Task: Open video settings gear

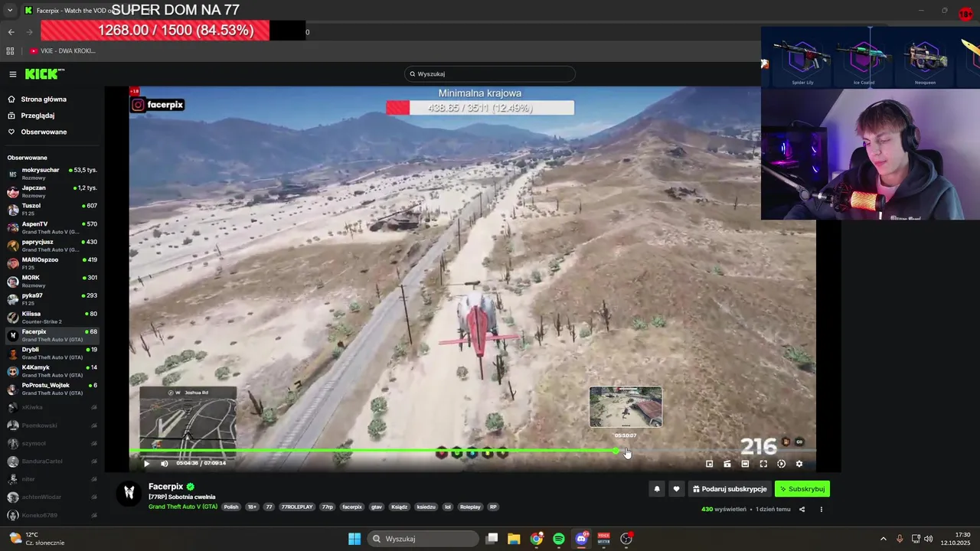Action: (799, 464)
